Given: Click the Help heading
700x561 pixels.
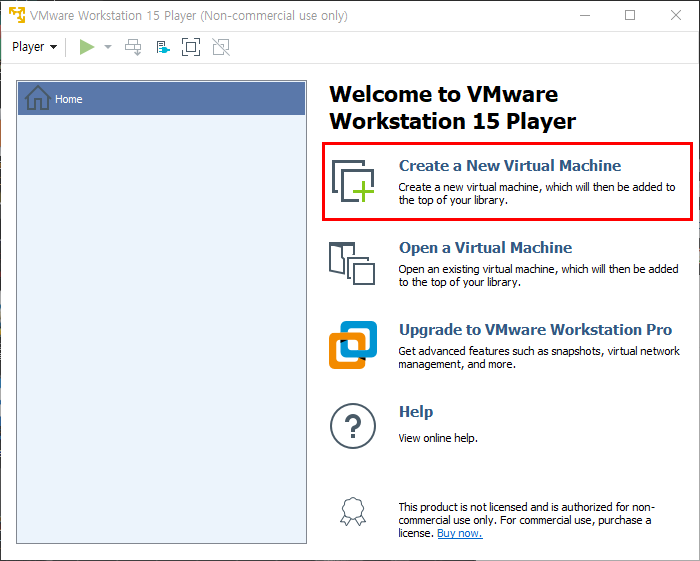Looking at the screenshot, I should [416, 411].
